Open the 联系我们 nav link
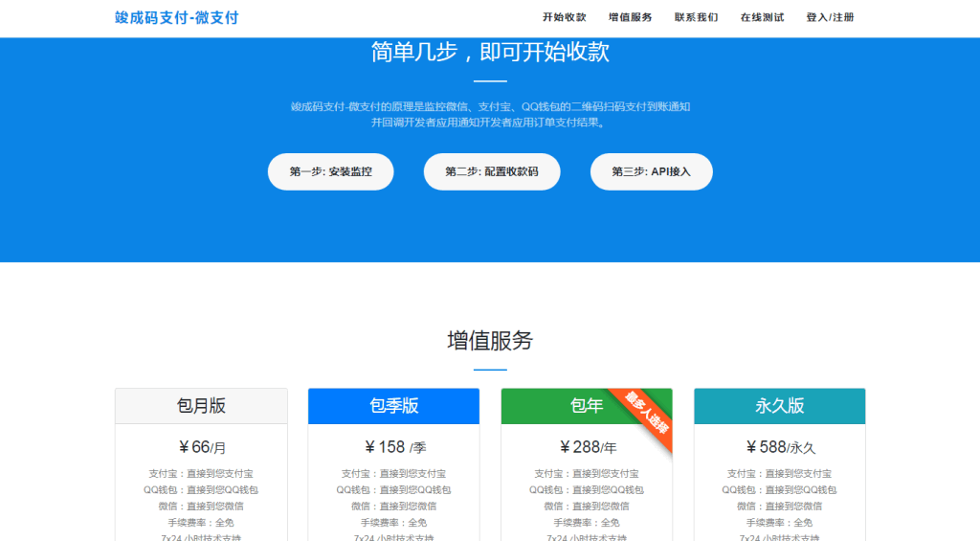This screenshot has height=541, width=980. point(696,17)
